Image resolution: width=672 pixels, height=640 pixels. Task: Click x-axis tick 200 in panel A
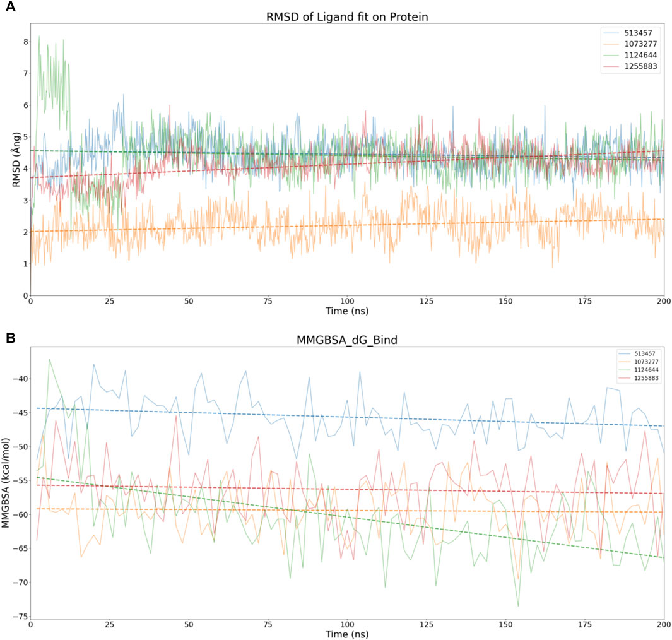pos(664,301)
